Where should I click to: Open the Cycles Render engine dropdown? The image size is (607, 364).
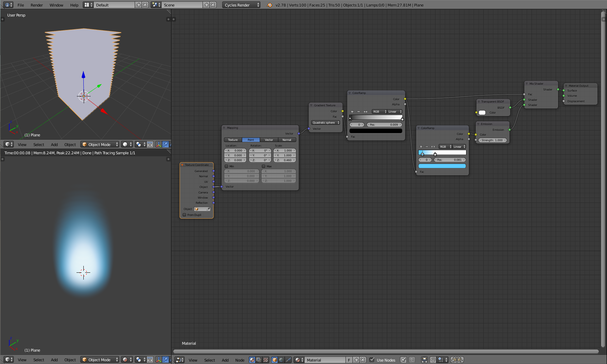coord(241,5)
